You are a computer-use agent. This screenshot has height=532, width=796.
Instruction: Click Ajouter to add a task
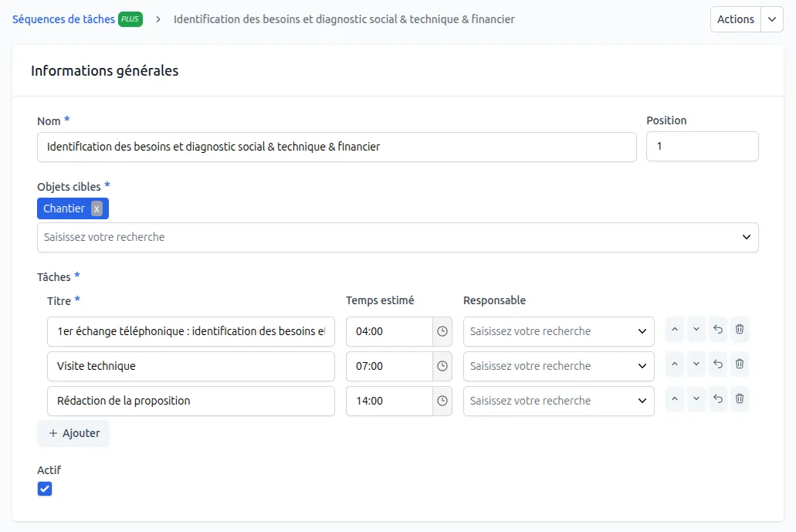click(74, 433)
